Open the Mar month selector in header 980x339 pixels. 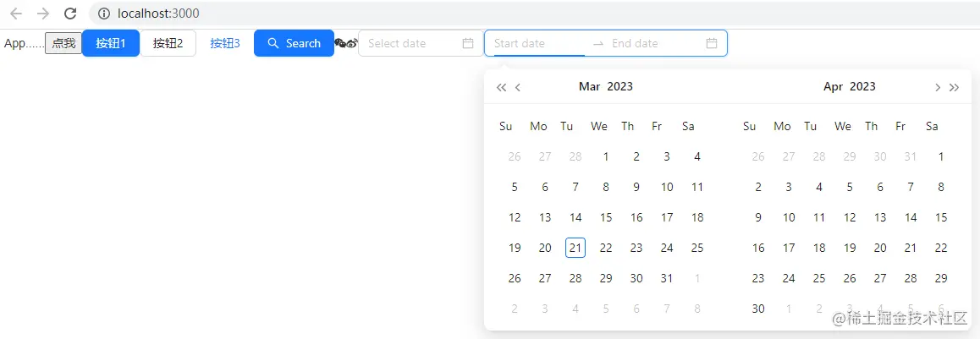[x=589, y=86]
